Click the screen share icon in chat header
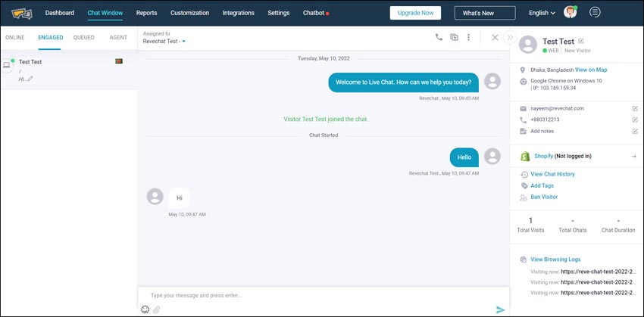The width and height of the screenshot is (644, 317). coord(454,37)
